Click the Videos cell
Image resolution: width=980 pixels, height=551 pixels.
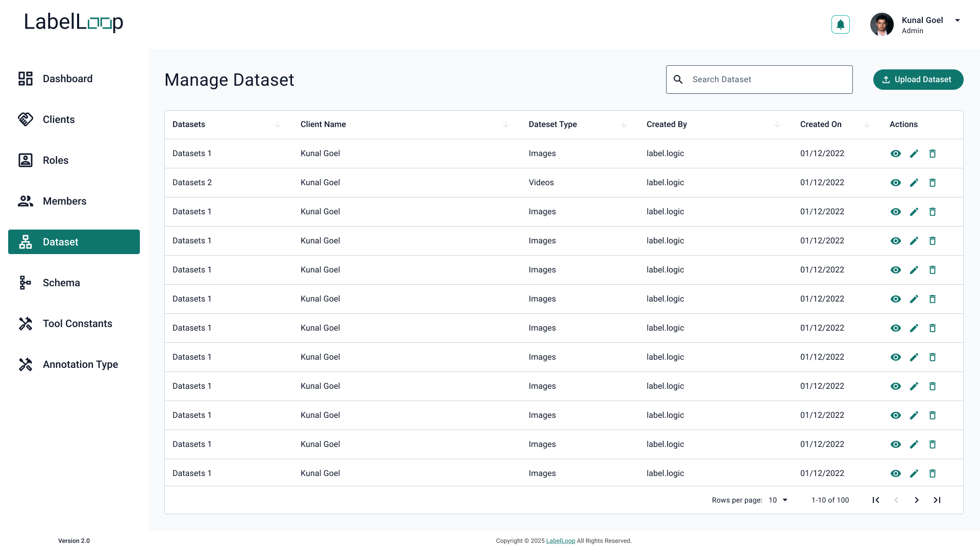(x=541, y=183)
